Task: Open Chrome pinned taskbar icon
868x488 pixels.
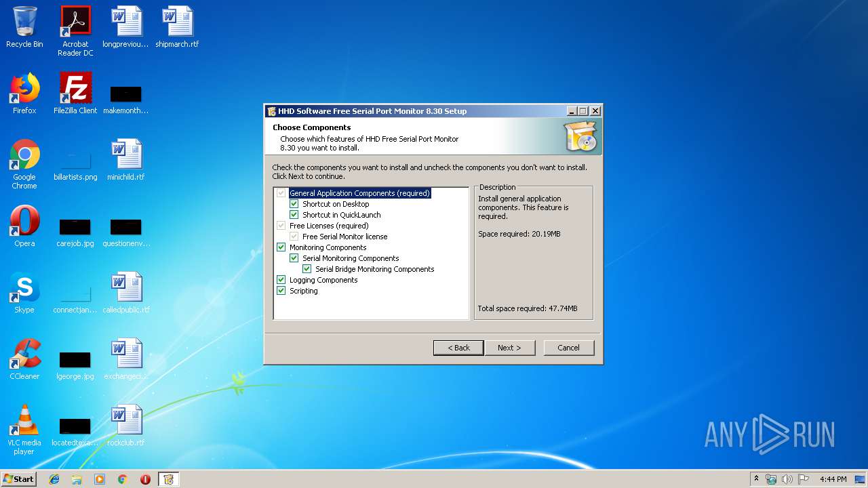Action: click(123, 479)
